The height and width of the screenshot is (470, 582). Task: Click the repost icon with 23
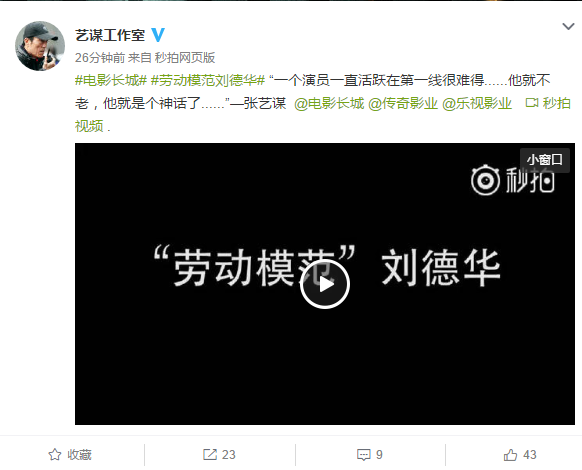tap(210, 455)
